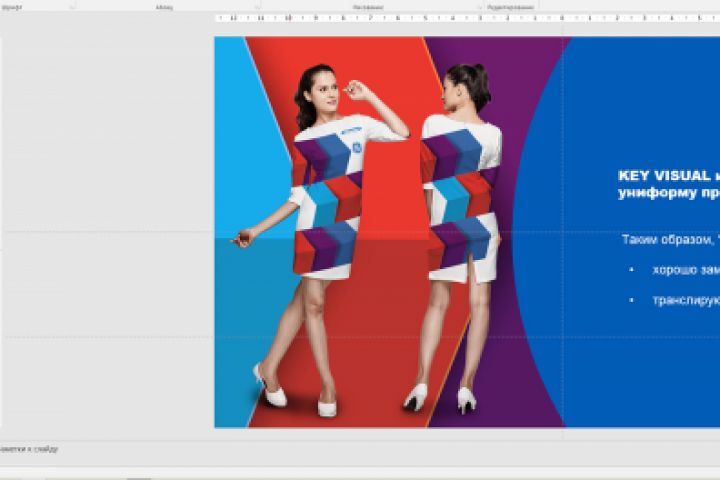The image size is (720, 480).
Task: Open the Рисование group dialog launcher
Action: point(480,8)
